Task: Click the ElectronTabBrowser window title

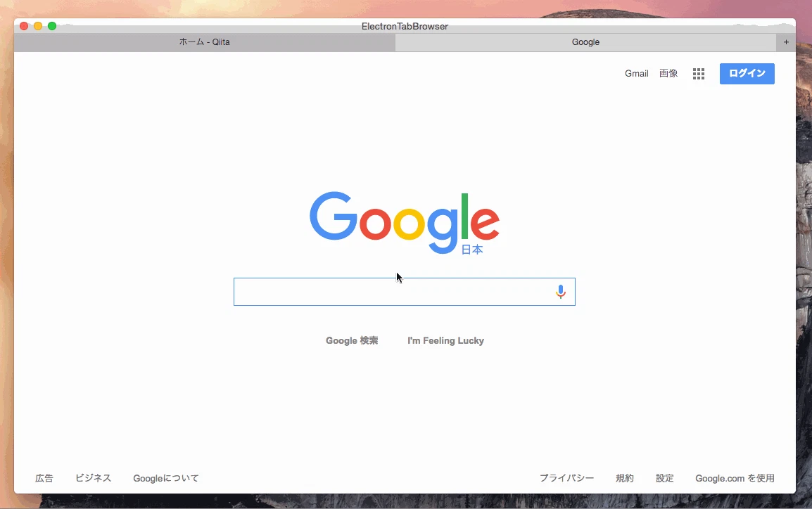Action: pos(405,27)
